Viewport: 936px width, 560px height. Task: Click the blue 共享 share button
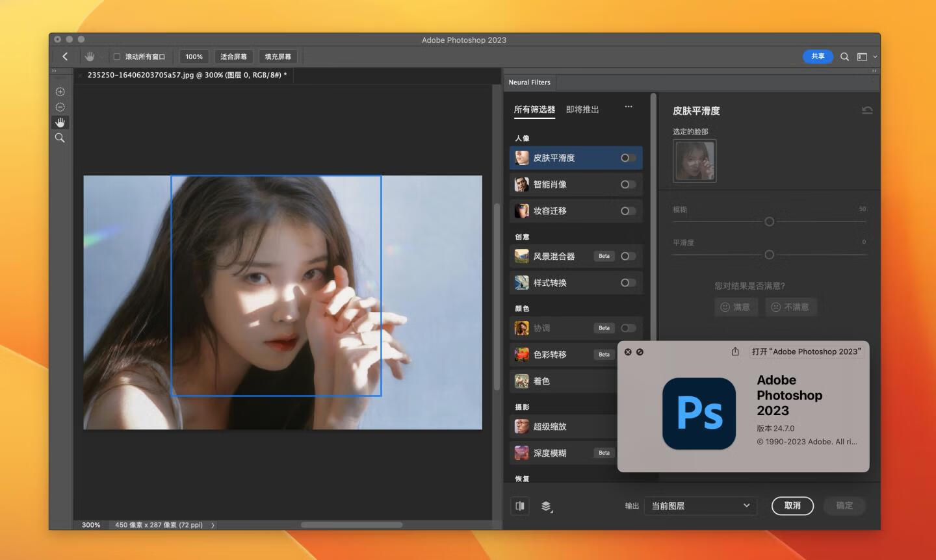tap(818, 57)
